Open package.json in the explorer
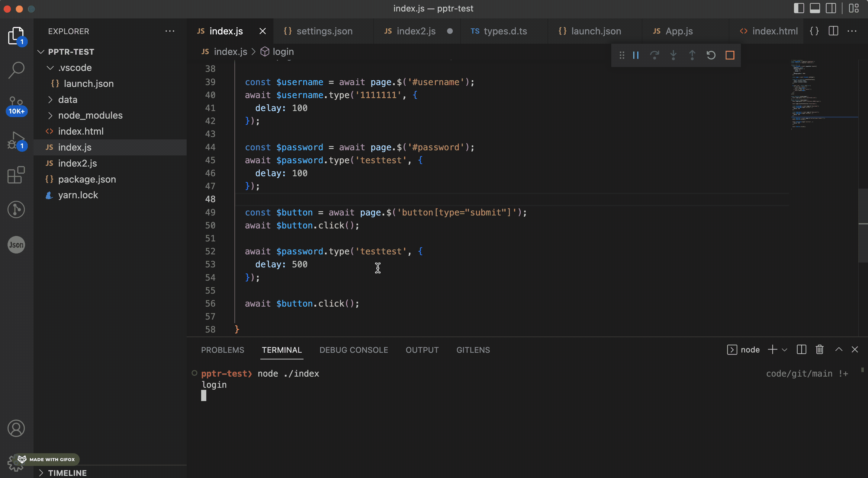Viewport: 868px width, 478px height. click(87, 179)
